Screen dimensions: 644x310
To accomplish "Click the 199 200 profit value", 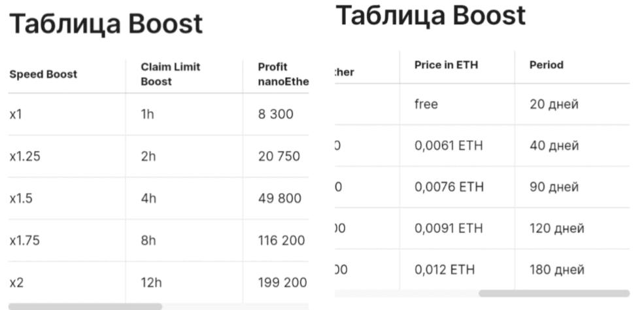I will click(x=281, y=283).
